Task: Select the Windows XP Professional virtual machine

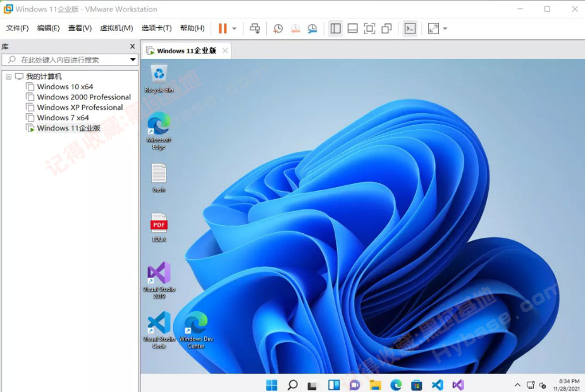Action: 80,107
